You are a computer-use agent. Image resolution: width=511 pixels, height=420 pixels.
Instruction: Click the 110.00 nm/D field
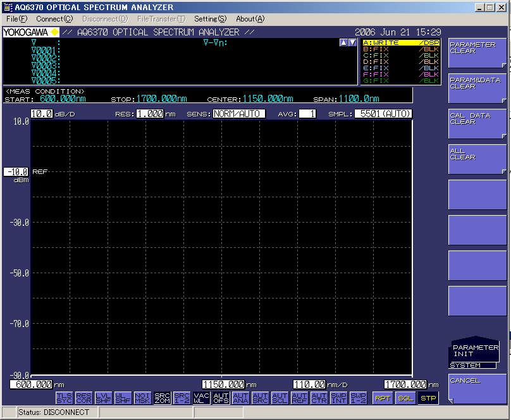pos(310,385)
